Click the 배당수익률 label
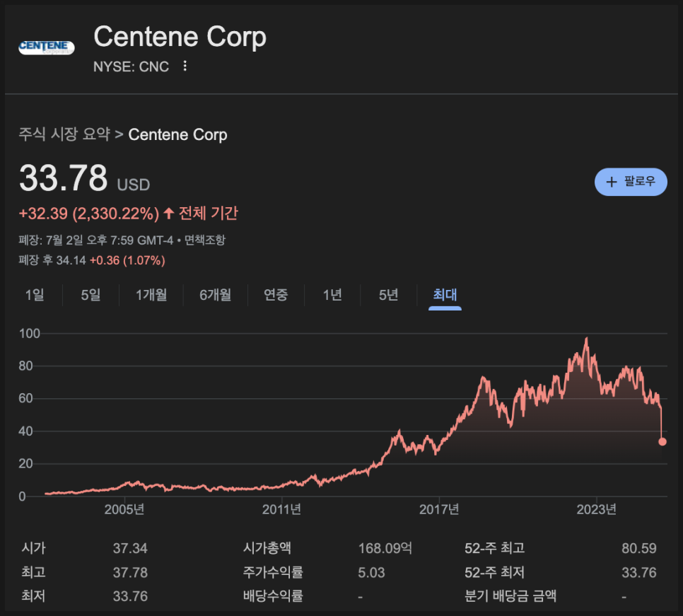Screen dimensions: 683x616 tap(273, 595)
